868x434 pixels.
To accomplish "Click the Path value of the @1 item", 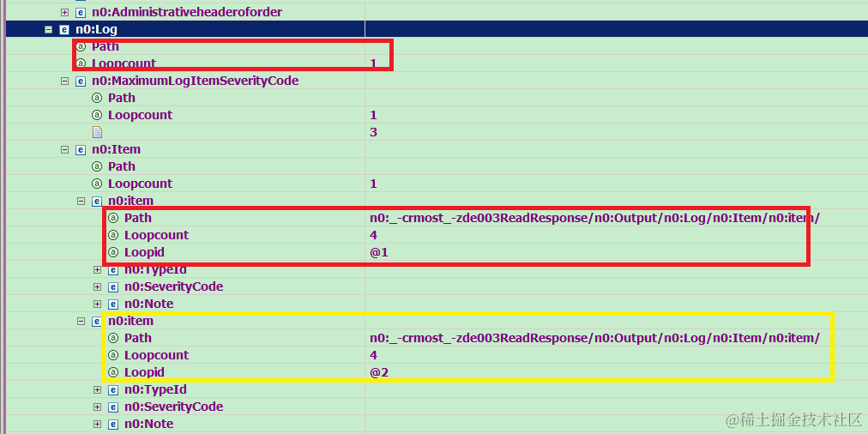I will point(594,218).
